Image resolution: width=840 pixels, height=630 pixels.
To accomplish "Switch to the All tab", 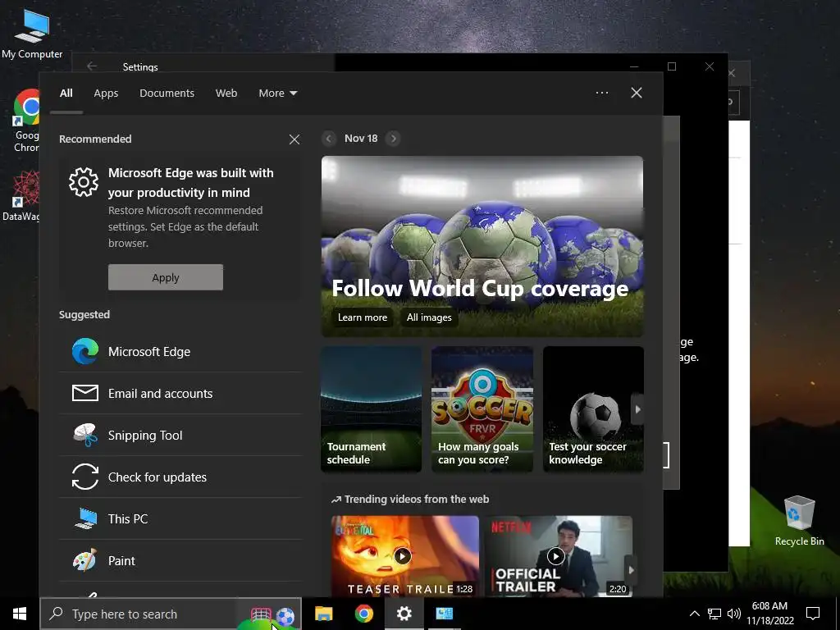I will 66,94.
